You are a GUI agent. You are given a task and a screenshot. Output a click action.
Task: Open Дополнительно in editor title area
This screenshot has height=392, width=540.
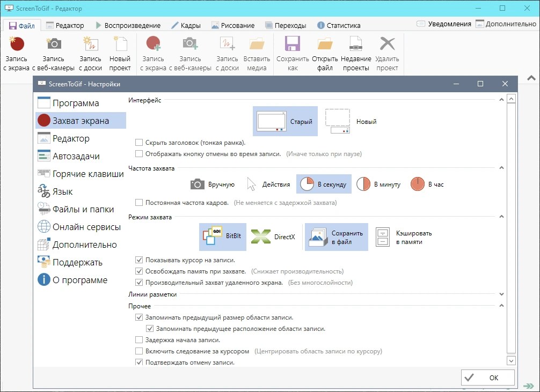pyautogui.click(x=506, y=24)
